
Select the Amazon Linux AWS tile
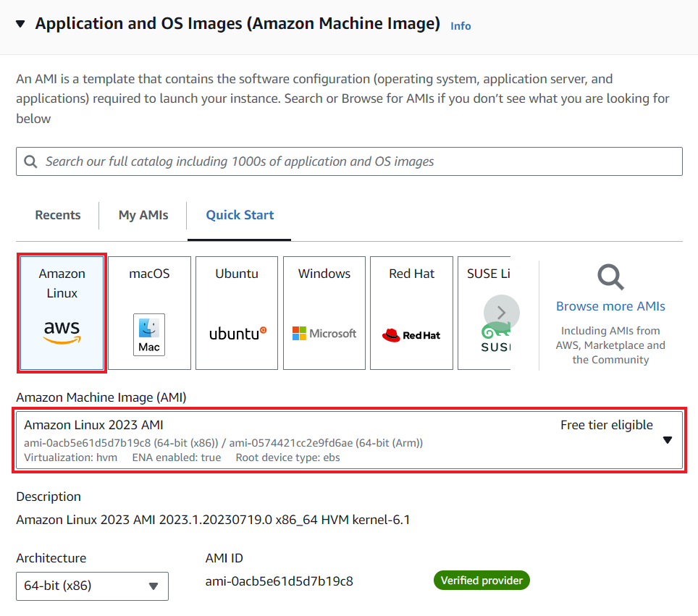point(62,312)
